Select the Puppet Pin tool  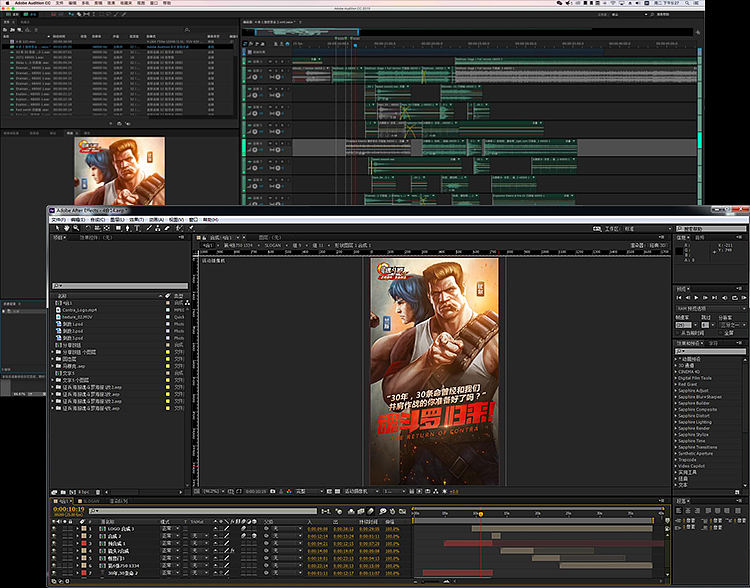tap(191, 228)
